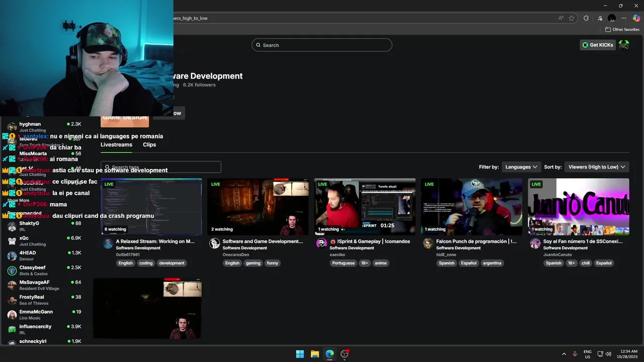This screenshot has height=362, width=644.
Task: Open the Soy el Fan número 1 title link
Action: pos(584,241)
